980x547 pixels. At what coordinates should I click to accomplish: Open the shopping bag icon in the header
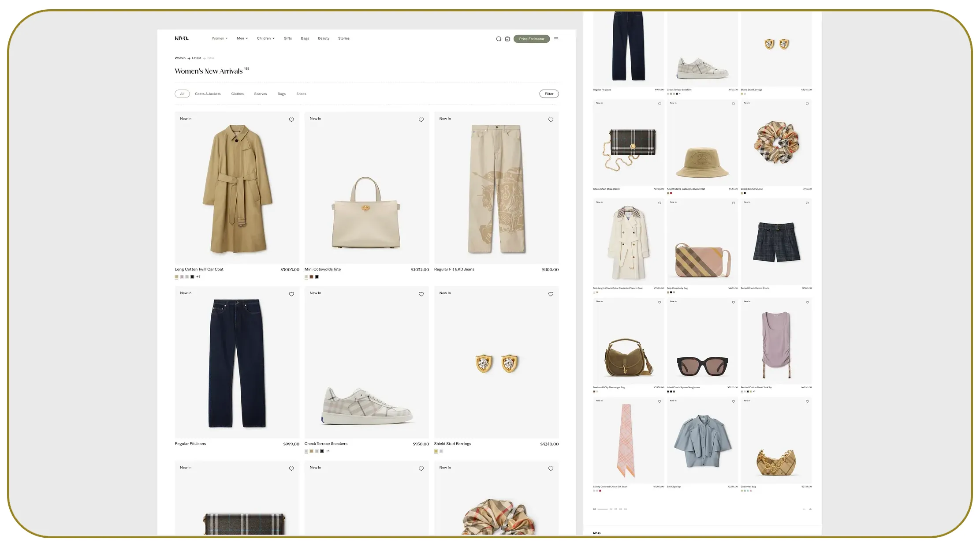click(507, 39)
